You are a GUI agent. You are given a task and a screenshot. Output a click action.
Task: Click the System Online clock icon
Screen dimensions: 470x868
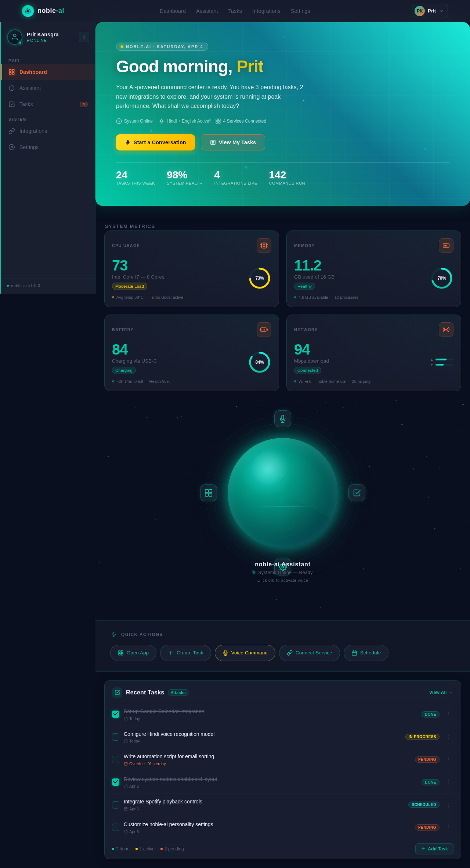click(x=119, y=121)
